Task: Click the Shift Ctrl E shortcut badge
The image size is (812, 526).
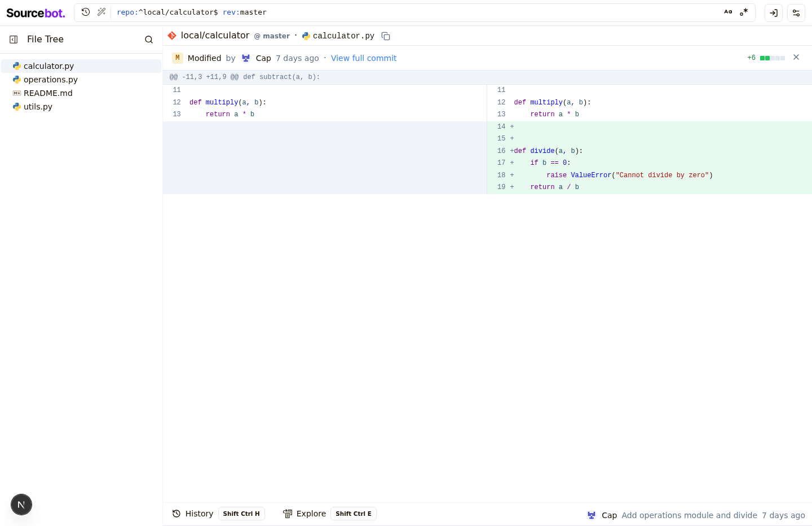Action: [354, 514]
